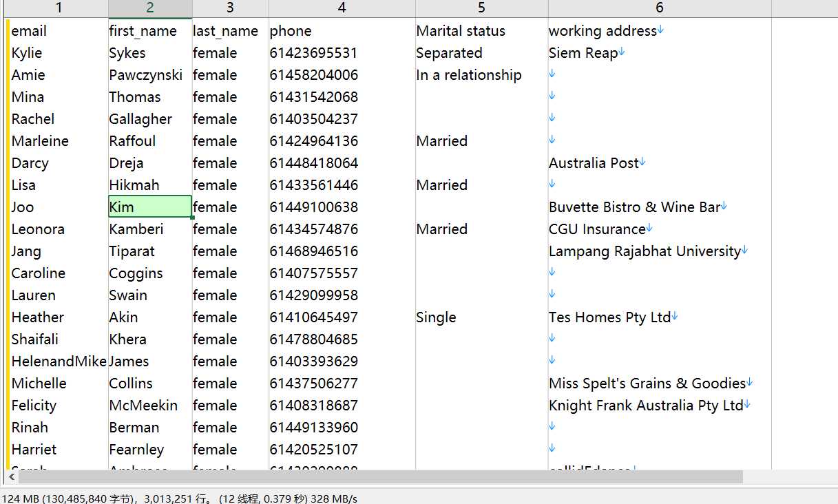Select the cell containing 'Mina'
838x504 pixels.
click(59, 97)
